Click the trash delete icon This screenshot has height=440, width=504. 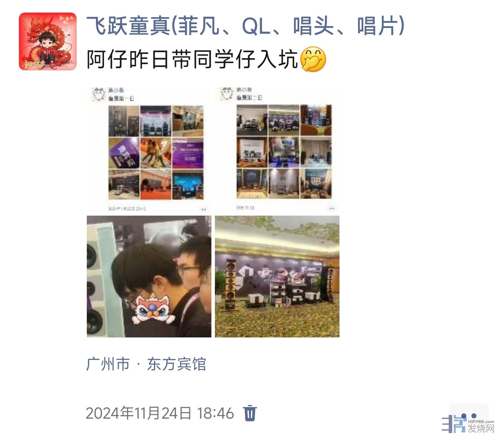click(250, 413)
